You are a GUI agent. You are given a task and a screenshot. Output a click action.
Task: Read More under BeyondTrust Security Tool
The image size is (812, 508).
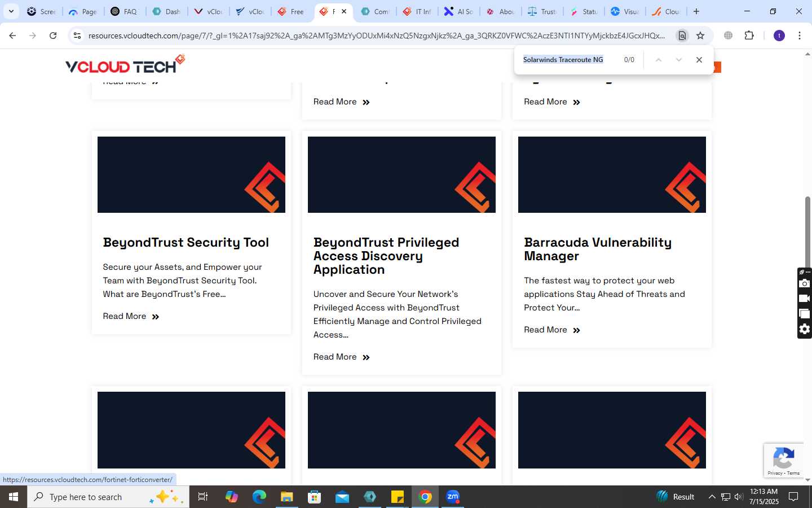coord(131,316)
